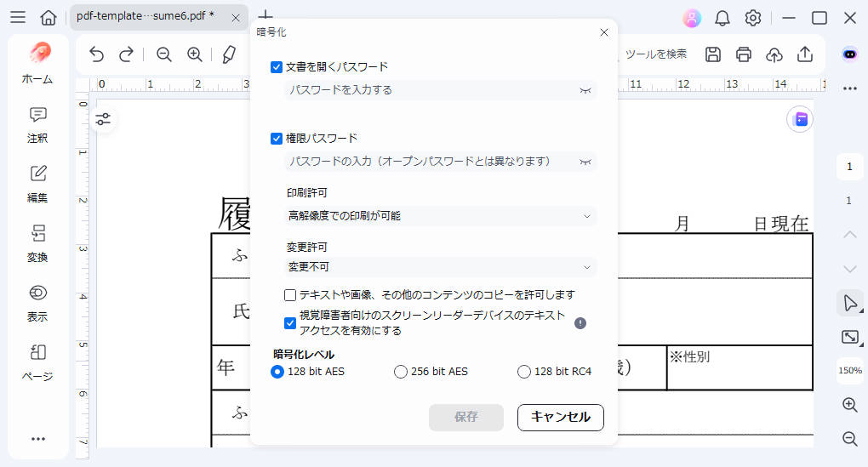Close the pdf-template sume6.pdf tab
The image size is (868, 467).
[235, 18]
